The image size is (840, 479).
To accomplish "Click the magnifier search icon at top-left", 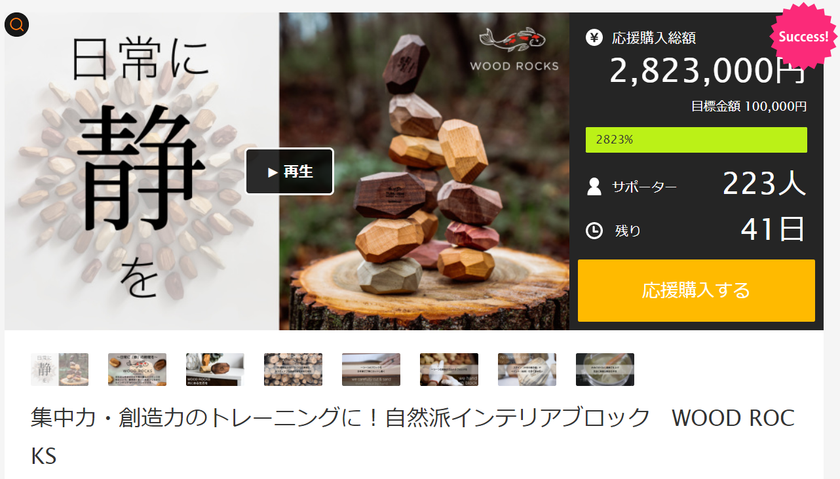I will point(17,25).
